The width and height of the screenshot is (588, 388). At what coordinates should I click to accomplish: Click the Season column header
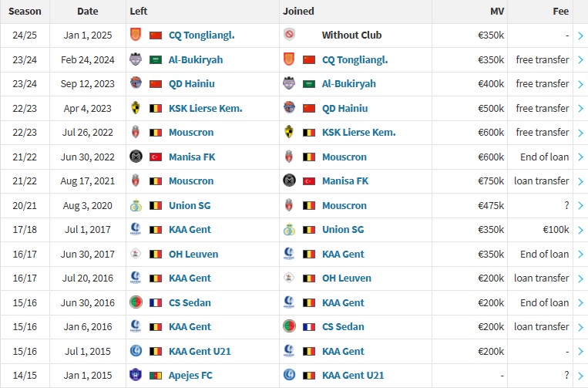tap(25, 12)
